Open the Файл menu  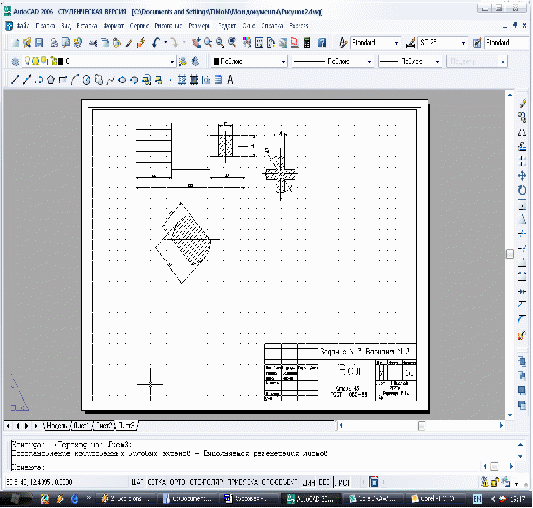point(23,26)
